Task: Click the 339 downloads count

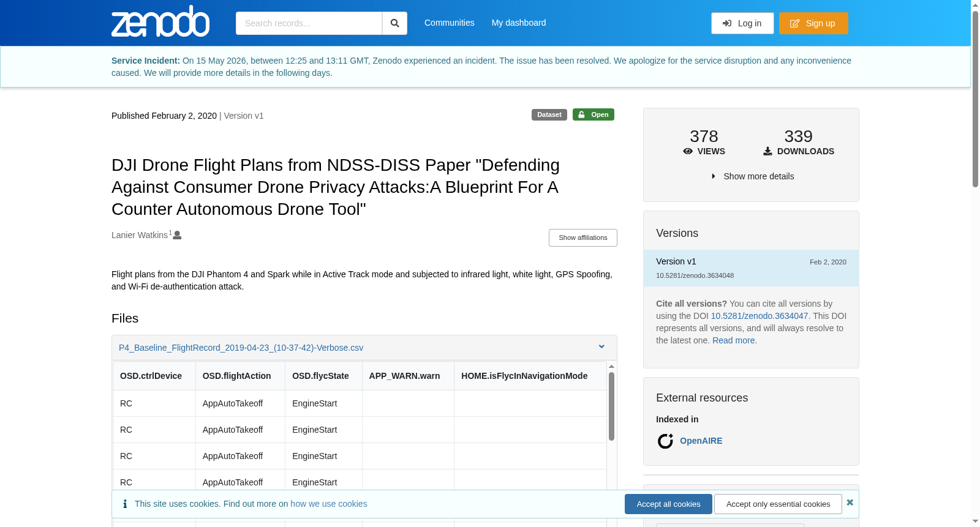Action: click(x=799, y=136)
